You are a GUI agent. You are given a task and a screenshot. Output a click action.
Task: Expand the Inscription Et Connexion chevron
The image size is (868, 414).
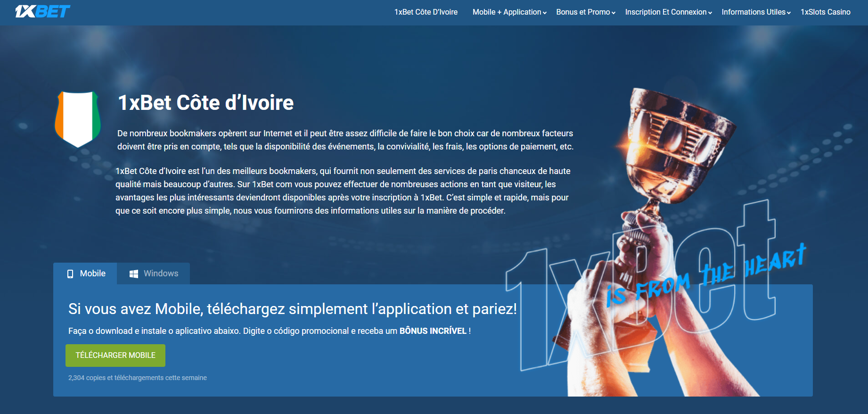(x=710, y=13)
